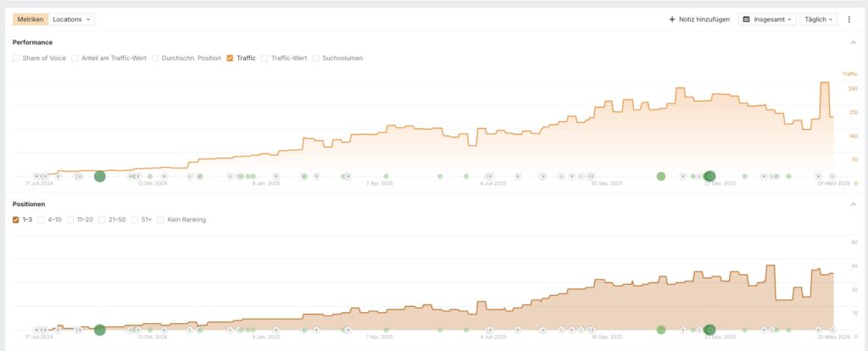The image size is (868, 351).
Task: Open the Locations dropdown
Action: coord(72,19)
